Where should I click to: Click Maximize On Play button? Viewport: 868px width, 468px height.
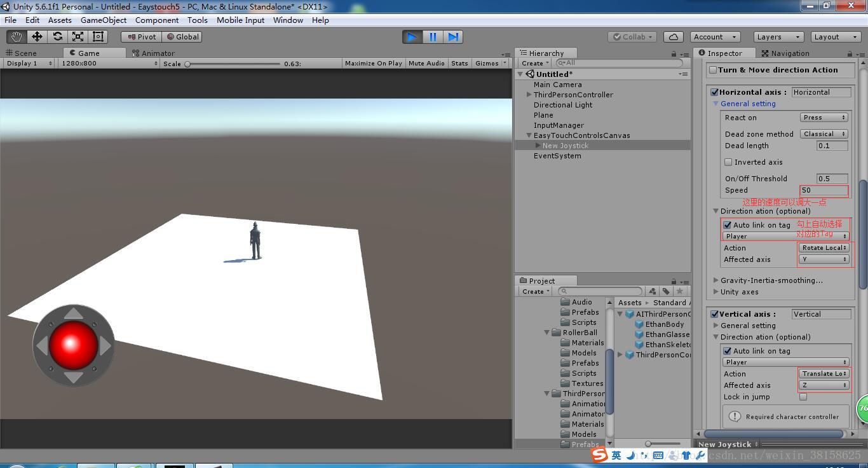click(x=374, y=64)
